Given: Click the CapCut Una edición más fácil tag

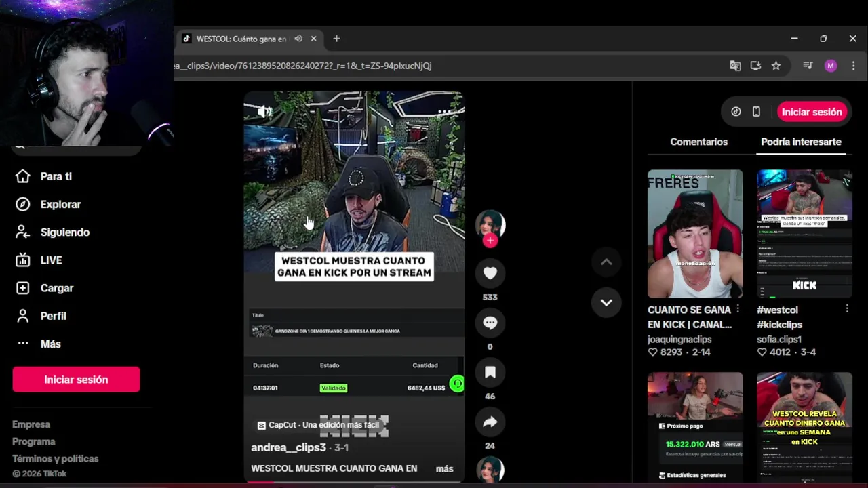Looking at the screenshot, I should pyautogui.click(x=317, y=425).
